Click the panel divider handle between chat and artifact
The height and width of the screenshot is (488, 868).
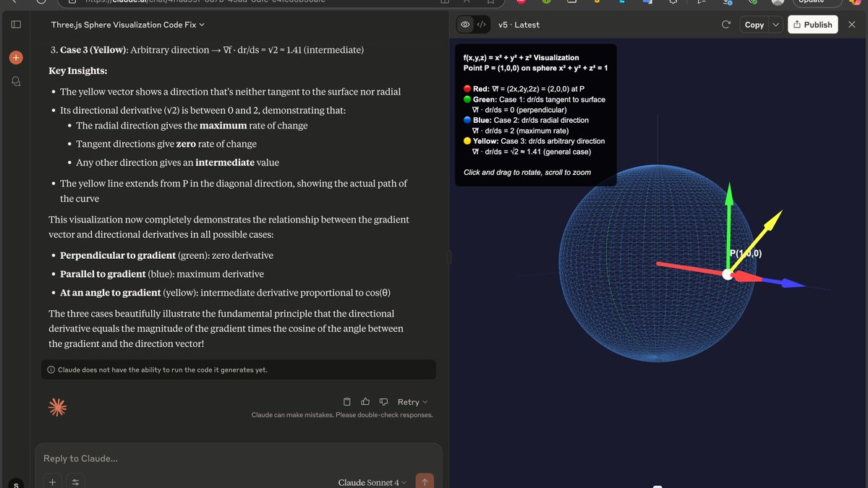tap(449, 257)
